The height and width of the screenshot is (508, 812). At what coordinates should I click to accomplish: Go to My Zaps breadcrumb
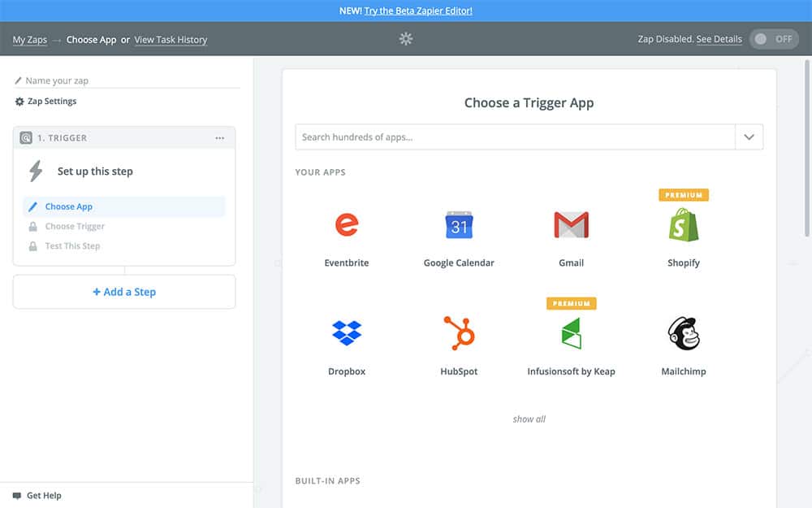click(30, 40)
